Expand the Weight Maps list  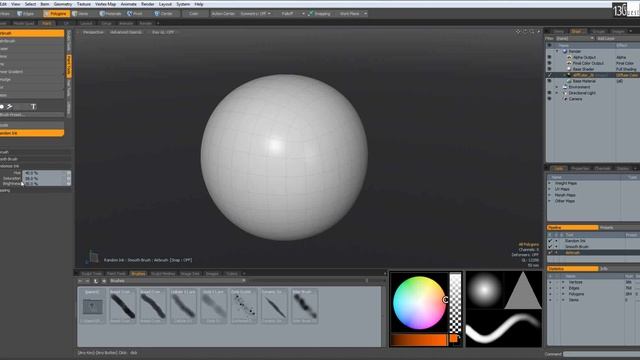[549, 183]
